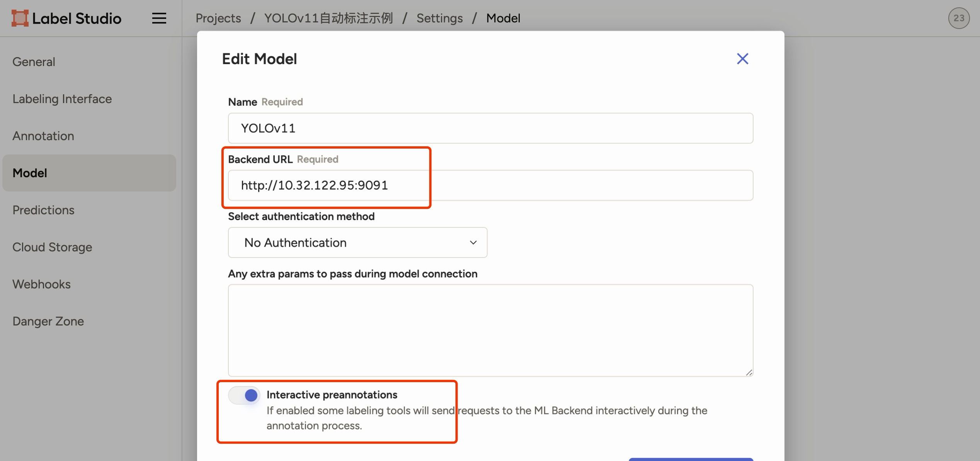
Task: Open the Danger Zone section
Action: [48, 321]
